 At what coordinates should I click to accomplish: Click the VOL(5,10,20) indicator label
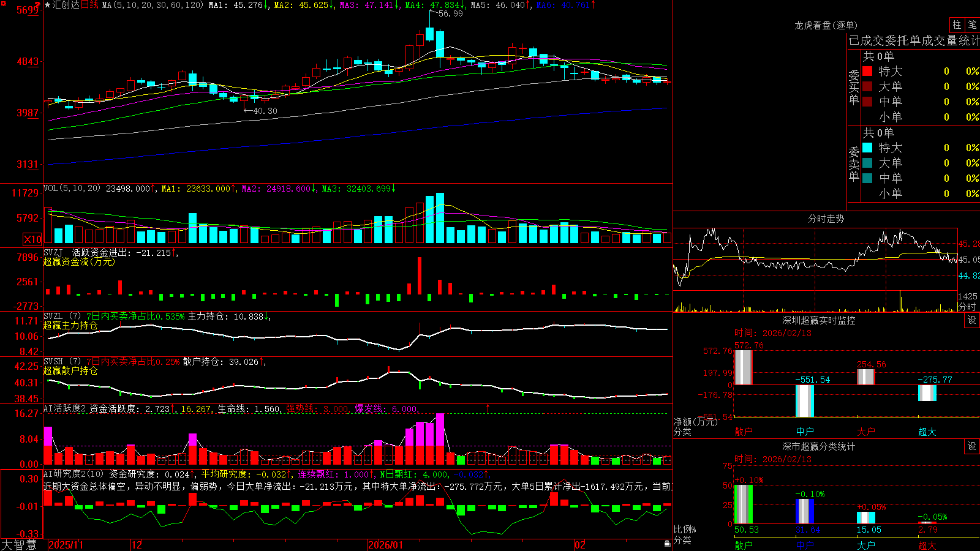tap(72, 189)
